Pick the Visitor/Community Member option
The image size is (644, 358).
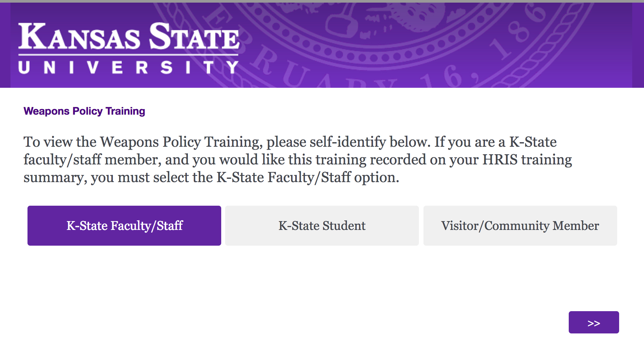click(x=520, y=226)
